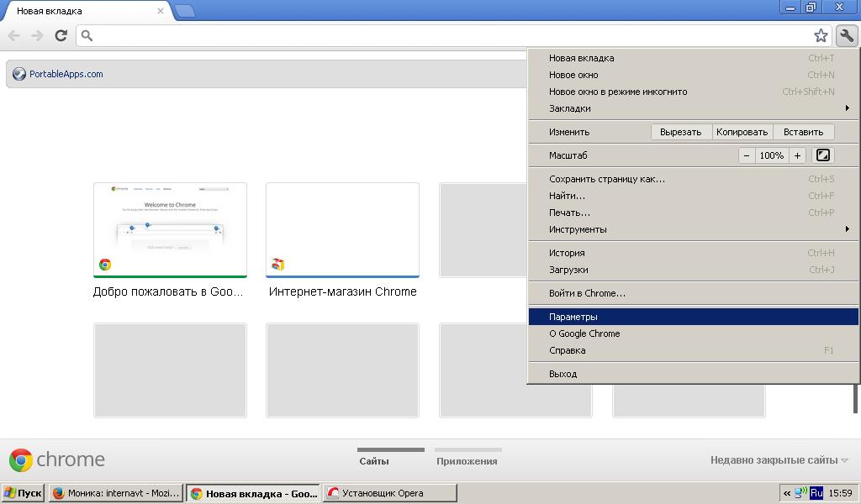Increase zoom with the plus button
Viewport: 861px width, 504px height.
point(797,155)
